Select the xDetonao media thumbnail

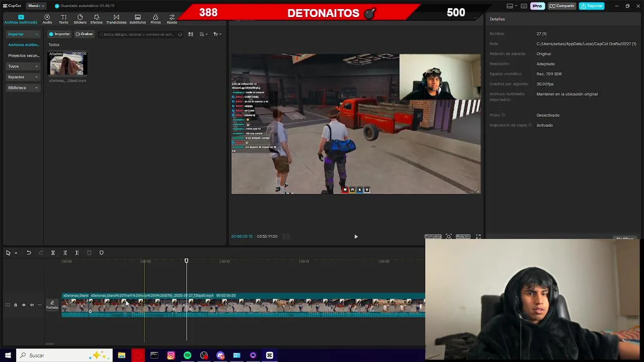[x=67, y=64]
